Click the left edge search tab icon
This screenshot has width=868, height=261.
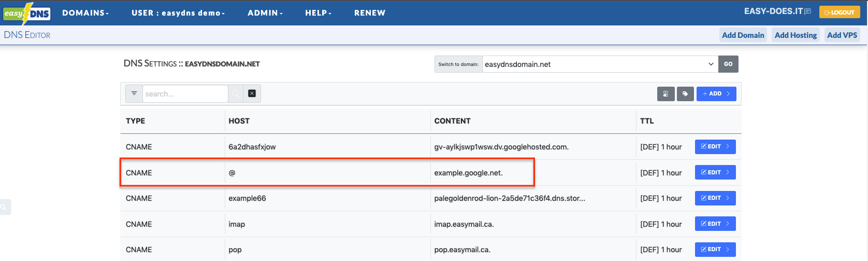(x=4, y=207)
